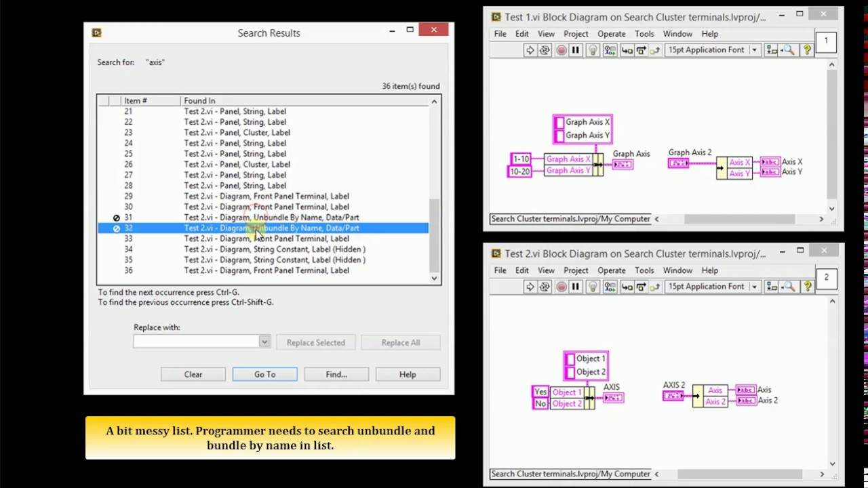
Task: Select result item 36 Front Panel Terminal
Action: tap(263, 270)
